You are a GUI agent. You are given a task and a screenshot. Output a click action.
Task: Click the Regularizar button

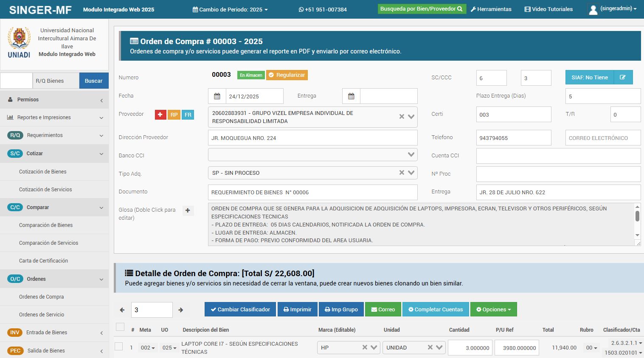[x=287, y=75]
